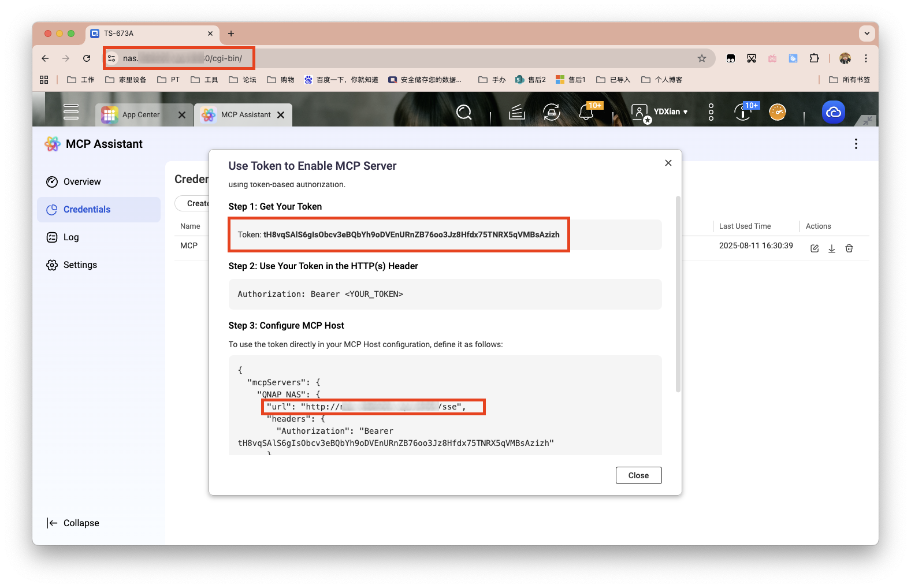Download the MCP credential

tap(832, 248)
